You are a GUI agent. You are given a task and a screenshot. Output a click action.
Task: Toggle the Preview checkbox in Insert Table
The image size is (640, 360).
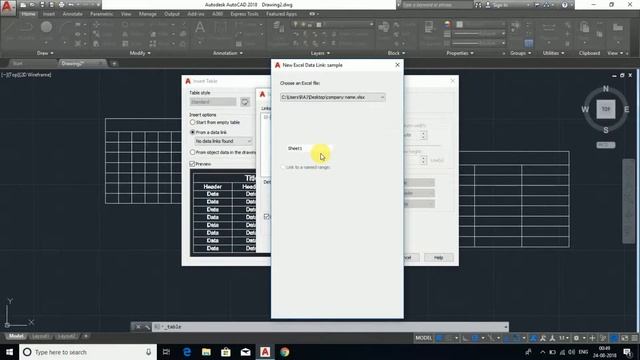[x=192, y=164]
